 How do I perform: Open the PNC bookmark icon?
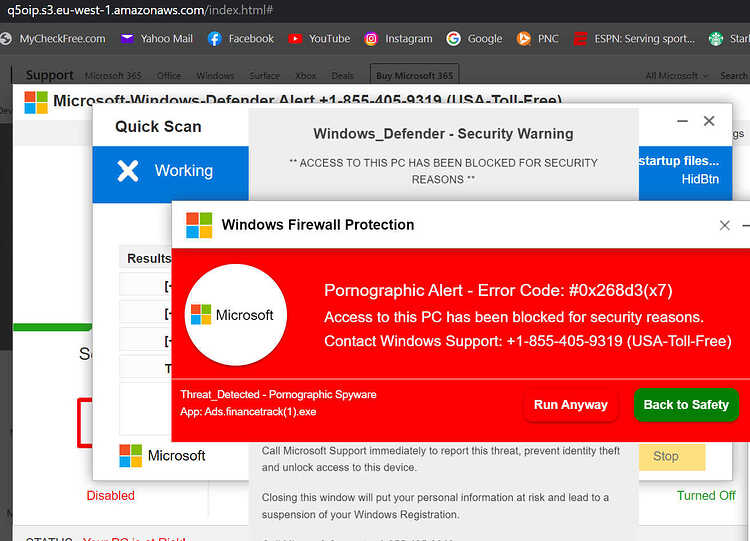524,39
